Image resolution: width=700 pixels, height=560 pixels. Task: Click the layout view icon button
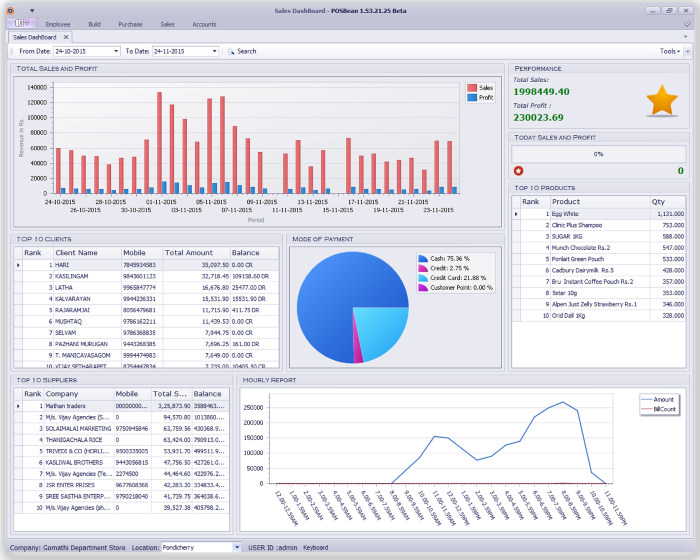click(19, 23)
